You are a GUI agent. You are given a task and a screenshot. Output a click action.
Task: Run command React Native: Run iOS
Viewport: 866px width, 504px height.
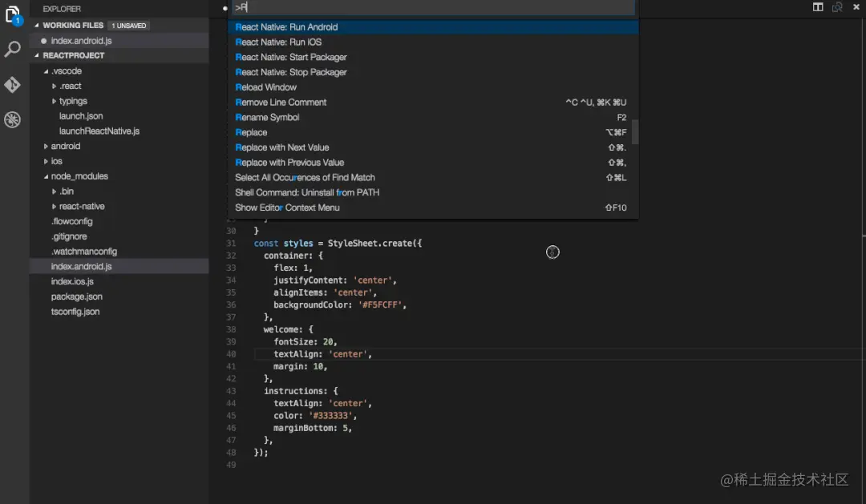tap(433, 42)
